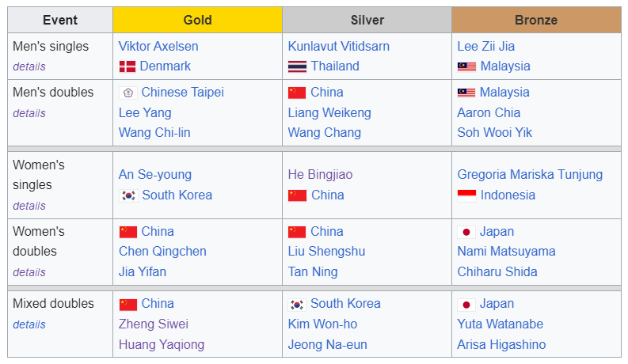This screenshot has height=364, width=628.
Task: Click the Gold column header
Action: click(197, 20)
